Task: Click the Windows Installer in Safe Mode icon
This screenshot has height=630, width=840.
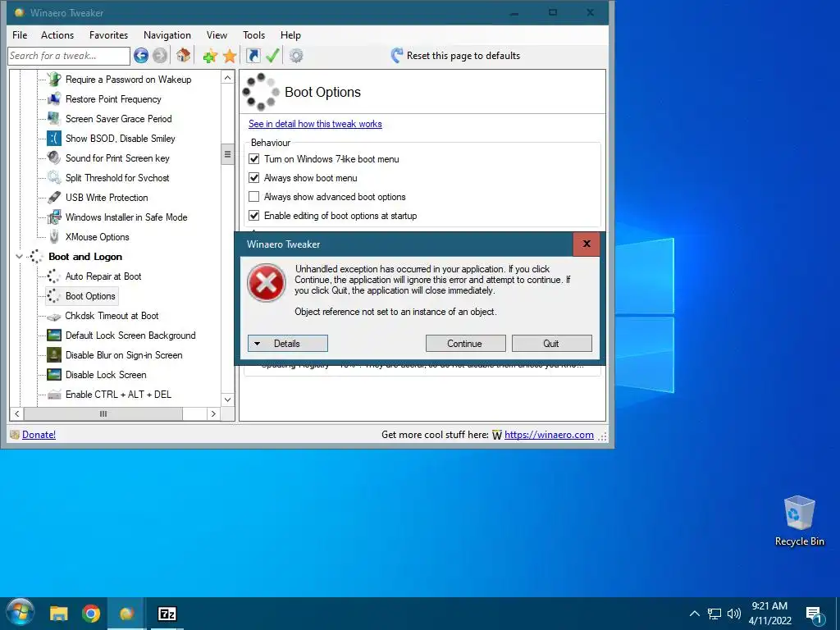Action: (54, 217)
